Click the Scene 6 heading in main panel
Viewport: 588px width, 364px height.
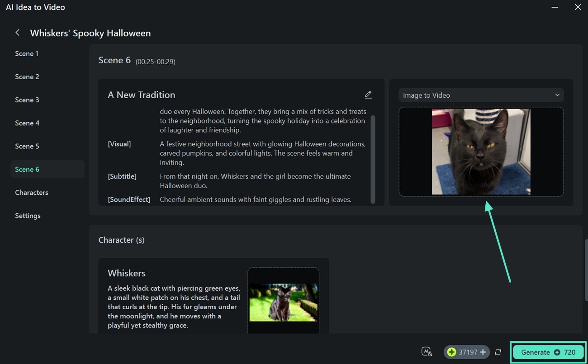pos(114,60)
